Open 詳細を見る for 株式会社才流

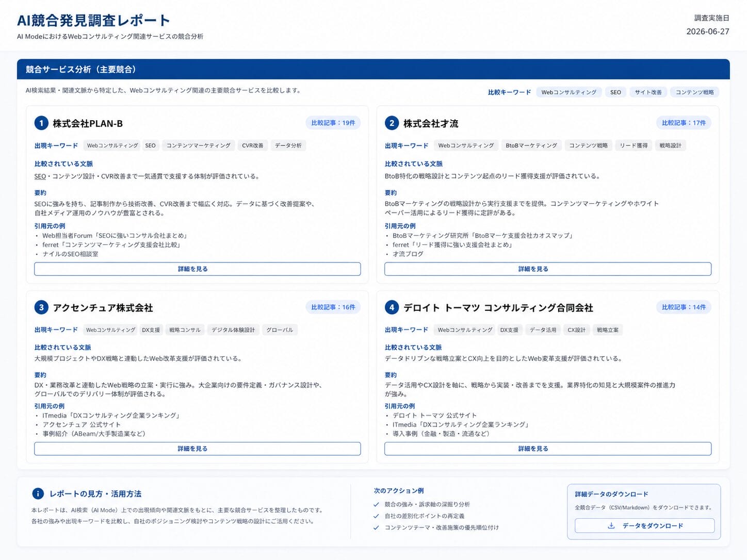click(547, 269)
